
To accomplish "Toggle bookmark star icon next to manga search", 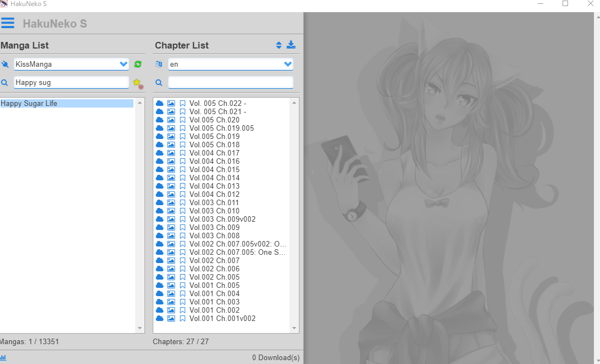I will coord(138,83).
